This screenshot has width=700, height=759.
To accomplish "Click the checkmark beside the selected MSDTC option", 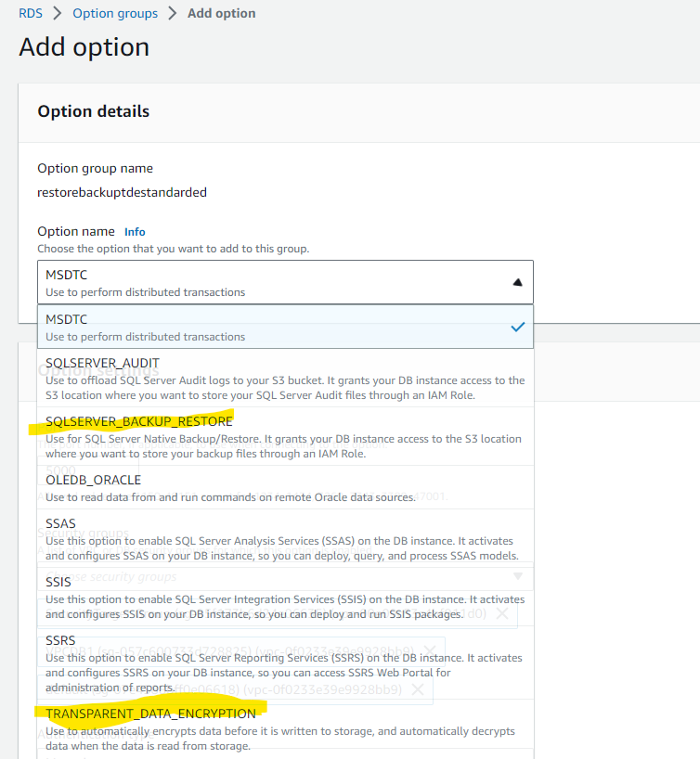I will 518,328.
